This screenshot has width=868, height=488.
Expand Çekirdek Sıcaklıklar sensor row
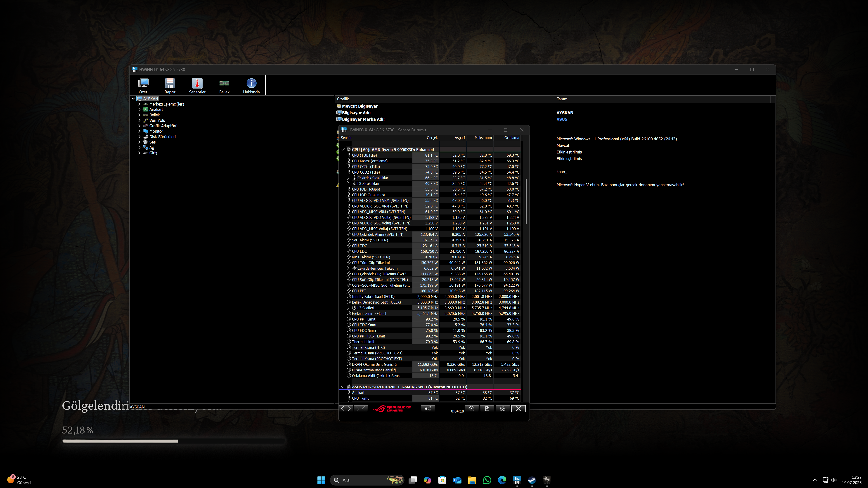(x=348, y=178)
